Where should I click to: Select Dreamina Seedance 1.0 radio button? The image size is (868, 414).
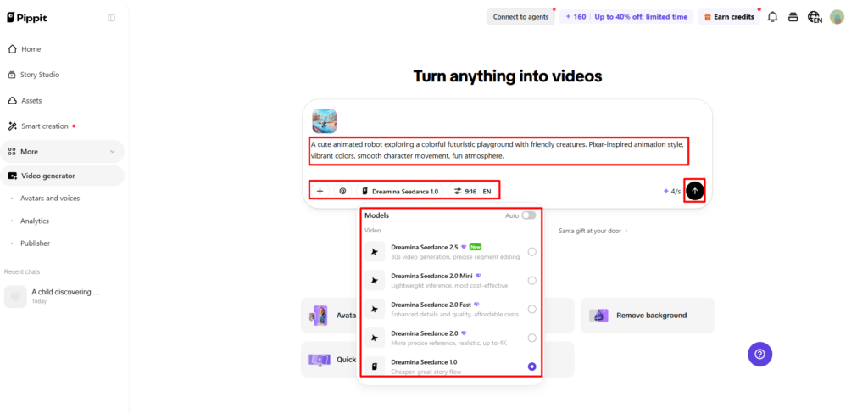[x=531, y=366]
